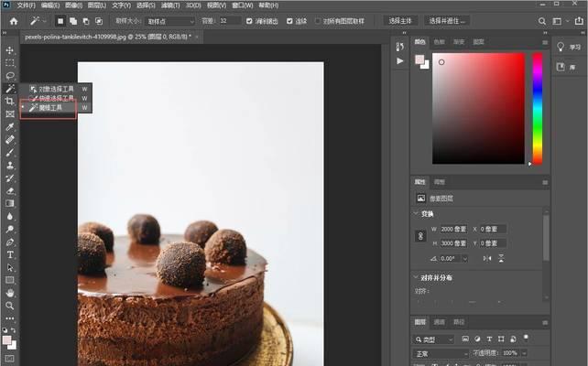Viewport: 588px width, 366px height.
Task: Choose Object Selection tool in flyout
Action: [56, 89]
